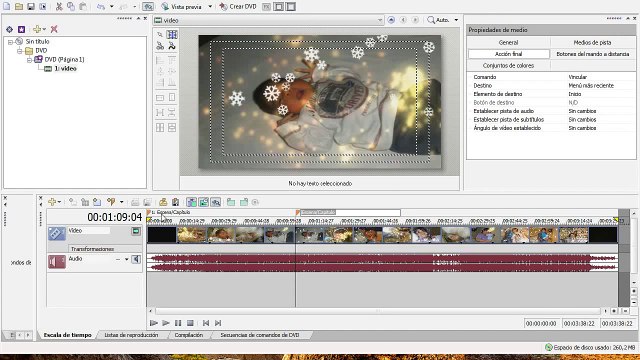Play the timeline from start
The width and height of the screenshot is (640, 360).
tap(154, 323)
